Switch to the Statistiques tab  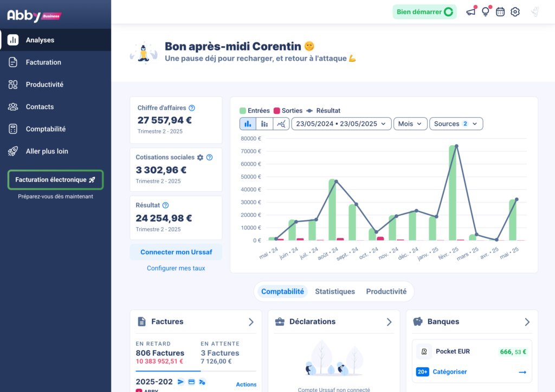click(335, 292)
